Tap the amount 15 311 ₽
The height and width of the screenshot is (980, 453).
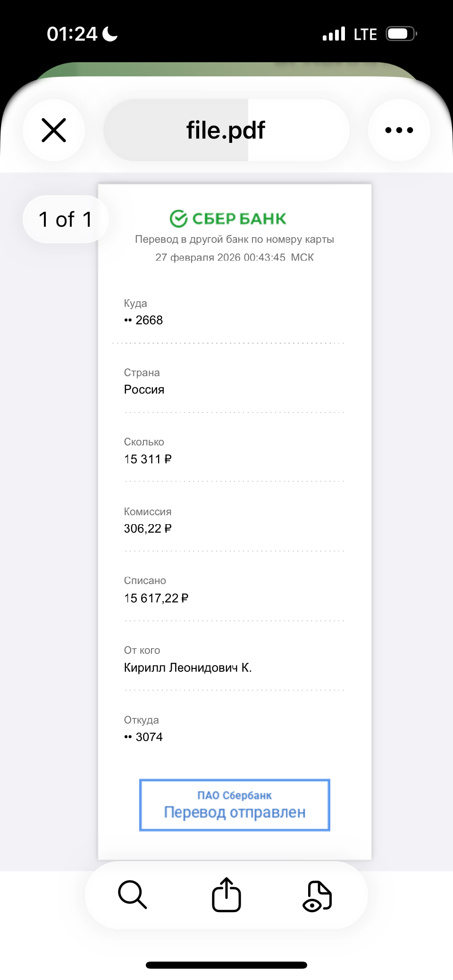click(148, 459)
